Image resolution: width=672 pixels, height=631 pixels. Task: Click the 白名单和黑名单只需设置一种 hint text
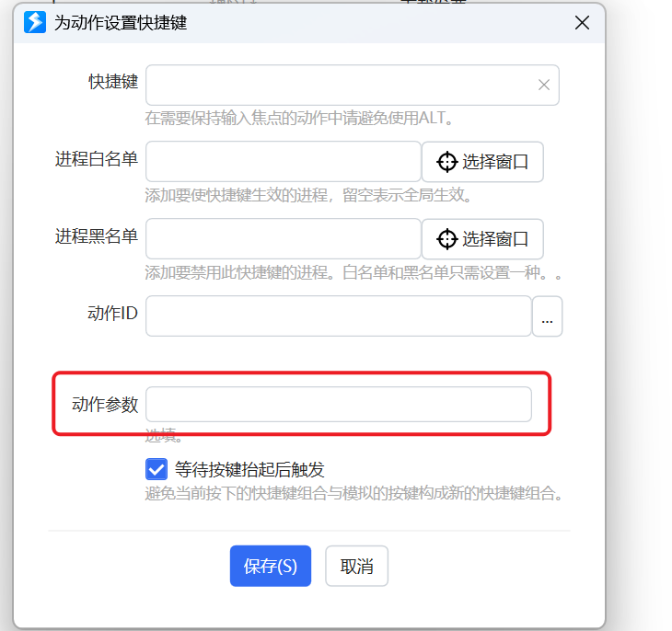pos(445,272)
